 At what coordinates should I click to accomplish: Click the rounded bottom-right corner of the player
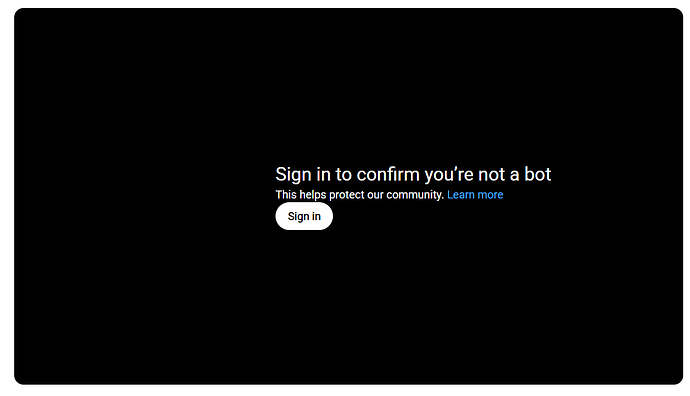coord(677,379)
